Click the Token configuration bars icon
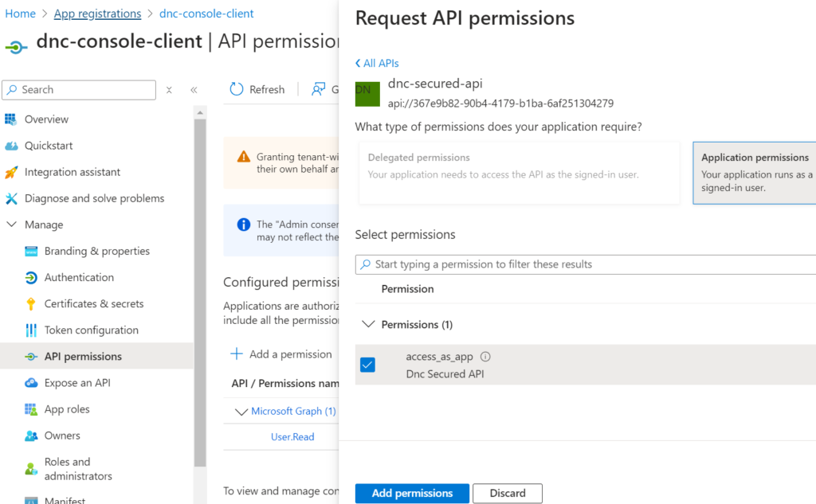 tap(31, 330)
